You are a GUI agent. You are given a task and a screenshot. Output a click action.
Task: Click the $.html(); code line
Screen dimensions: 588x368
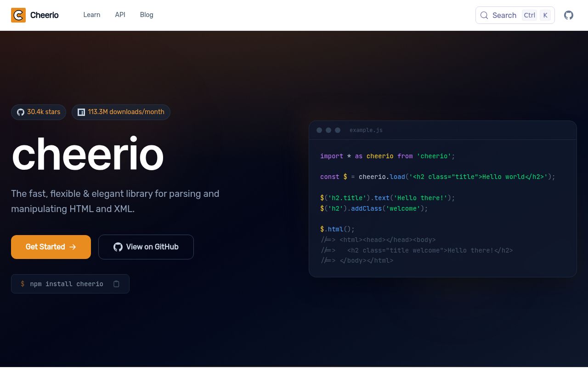(x=338, y=229)
